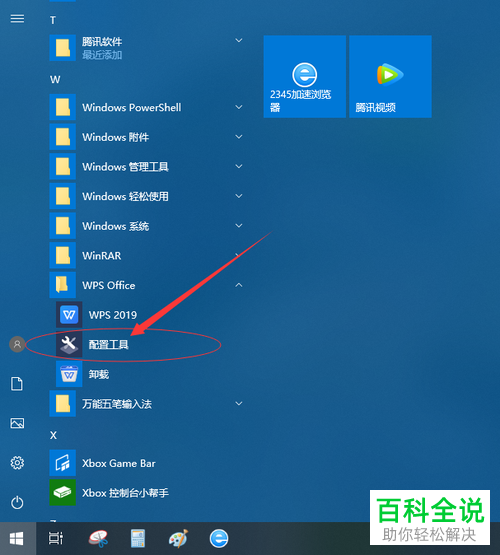Click the Windows 轻松使用 folder icon
This screenshot has height=555, width=500.
[x=63, y=196]
